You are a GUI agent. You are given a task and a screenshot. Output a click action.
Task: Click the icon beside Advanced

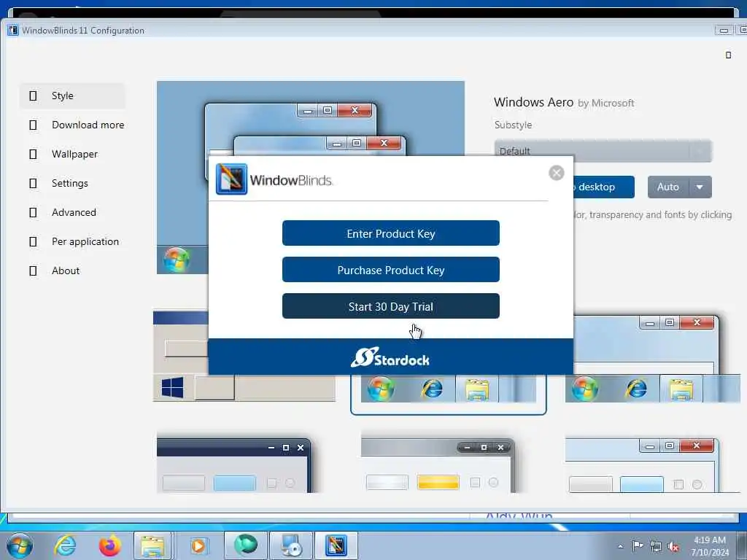click(33, 212)
